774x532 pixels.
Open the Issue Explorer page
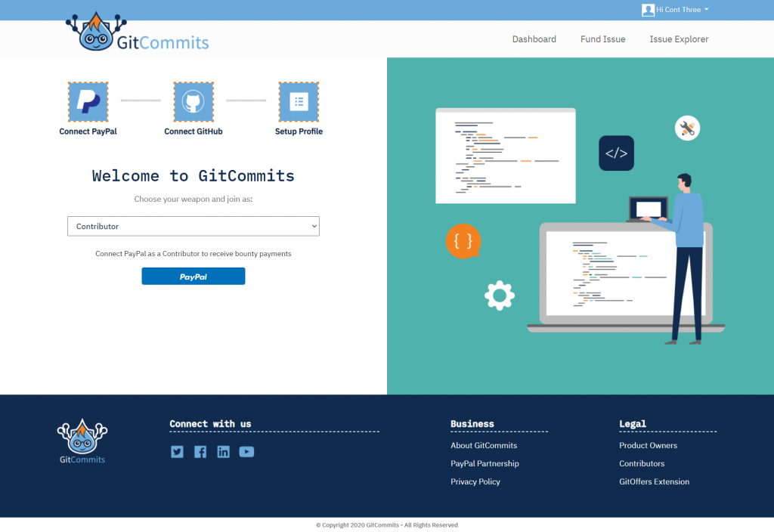click(x=679, y=39)
